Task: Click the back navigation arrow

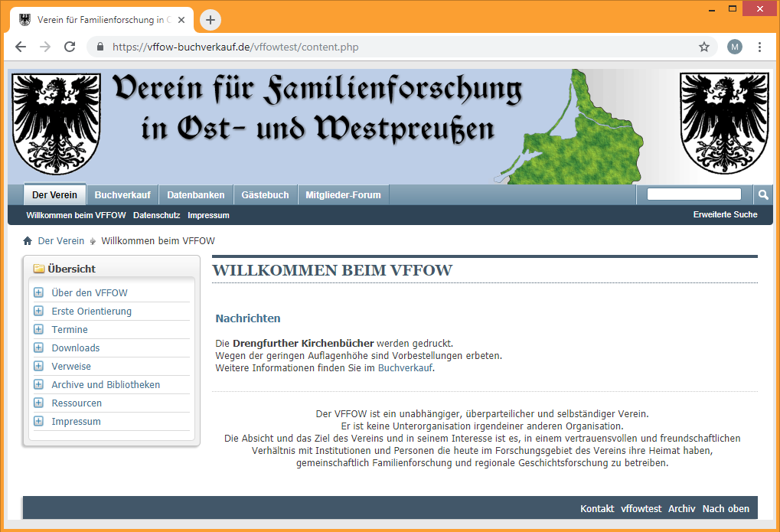Action: pyautogui.click(x=21, y=47)
